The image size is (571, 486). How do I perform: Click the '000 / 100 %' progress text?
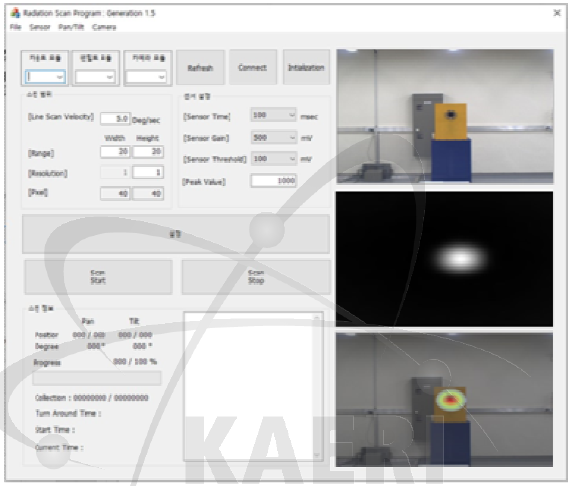tap(135, 361)
